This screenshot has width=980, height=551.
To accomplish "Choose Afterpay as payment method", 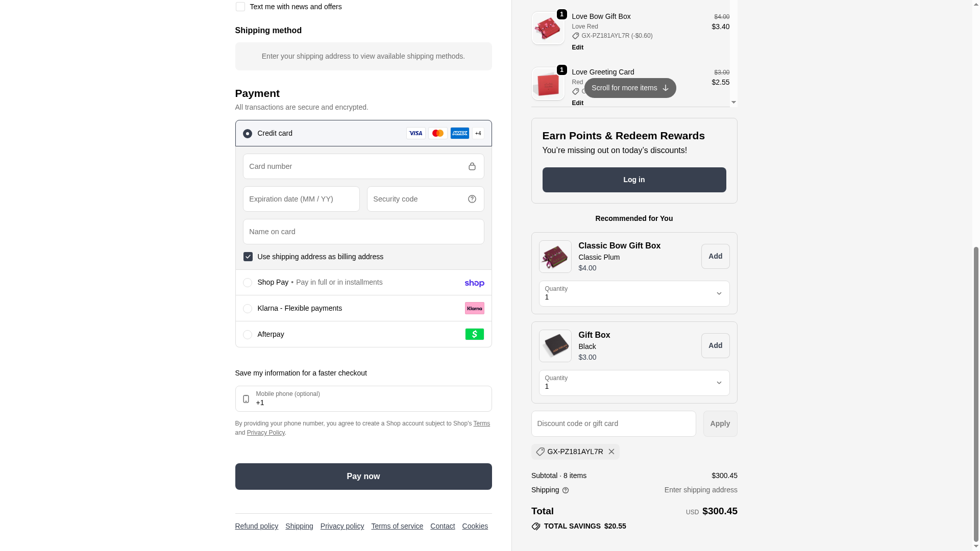I will (247, 335).
